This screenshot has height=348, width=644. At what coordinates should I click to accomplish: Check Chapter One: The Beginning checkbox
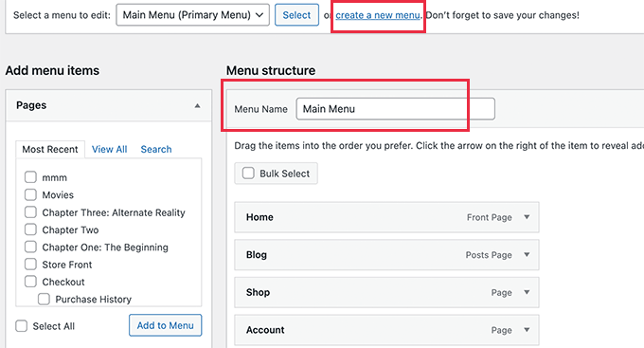point(30,247)
